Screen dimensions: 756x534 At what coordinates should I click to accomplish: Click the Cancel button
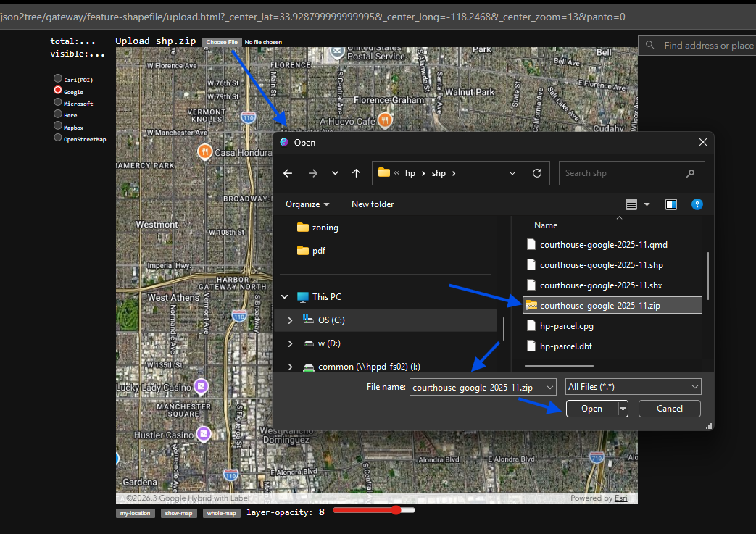pos(669,409)
